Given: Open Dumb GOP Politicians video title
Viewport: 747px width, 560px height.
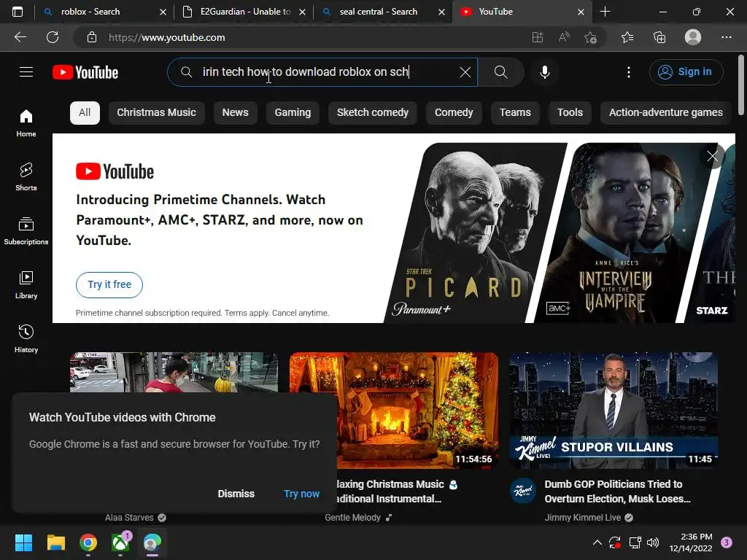Looking at the screenshot, I should 617,491.
